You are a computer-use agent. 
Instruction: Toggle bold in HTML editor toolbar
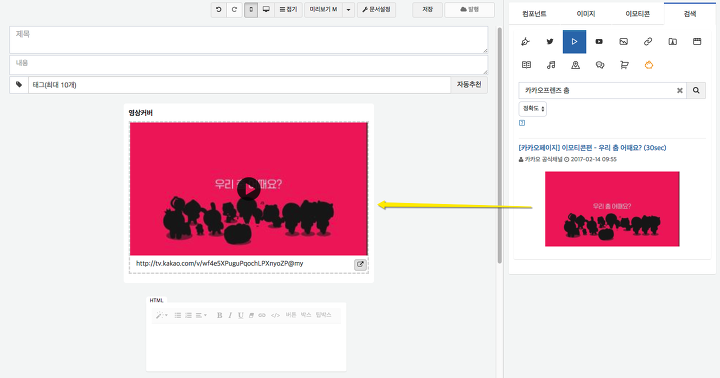(219, 315)
